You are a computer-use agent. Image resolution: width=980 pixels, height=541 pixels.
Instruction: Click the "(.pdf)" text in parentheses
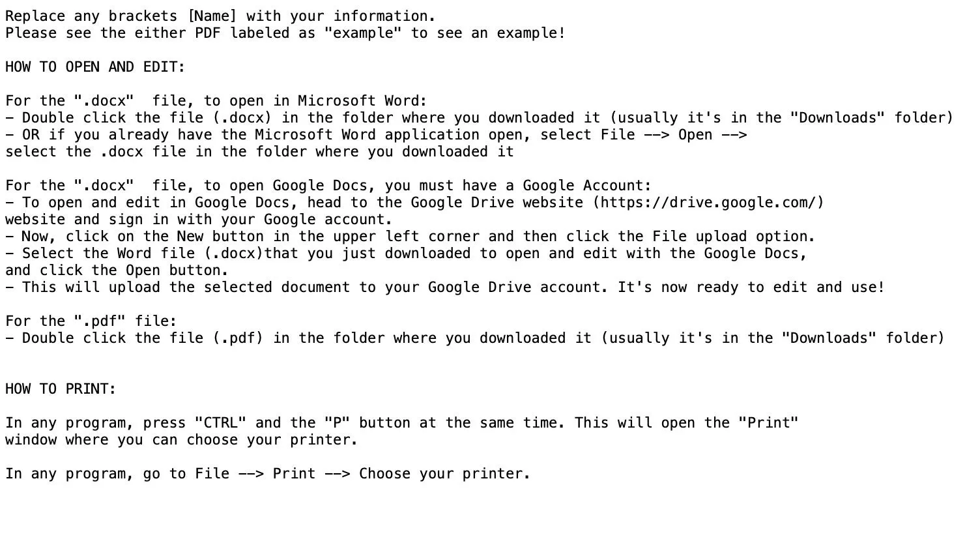click(x=238, y=338)
